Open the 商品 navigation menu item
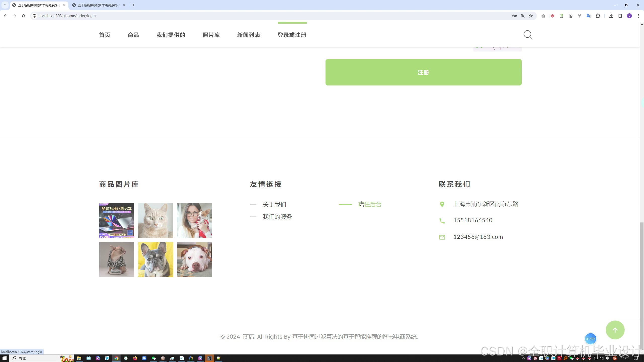644x362 pixels. click(133, 35)
